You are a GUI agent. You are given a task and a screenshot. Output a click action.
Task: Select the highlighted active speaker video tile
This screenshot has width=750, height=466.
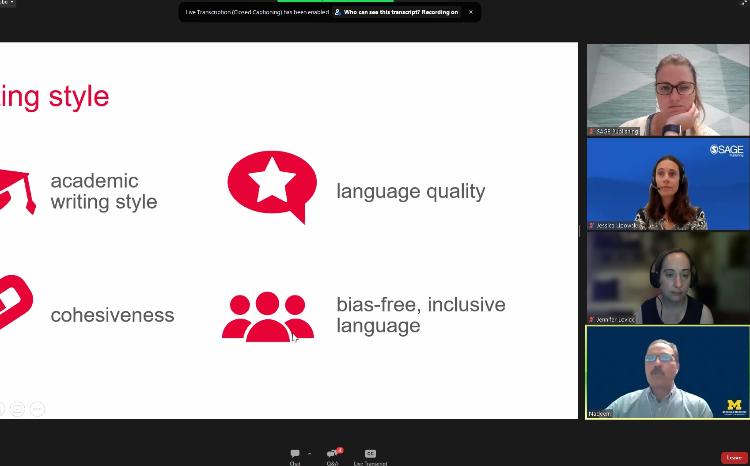667,372
